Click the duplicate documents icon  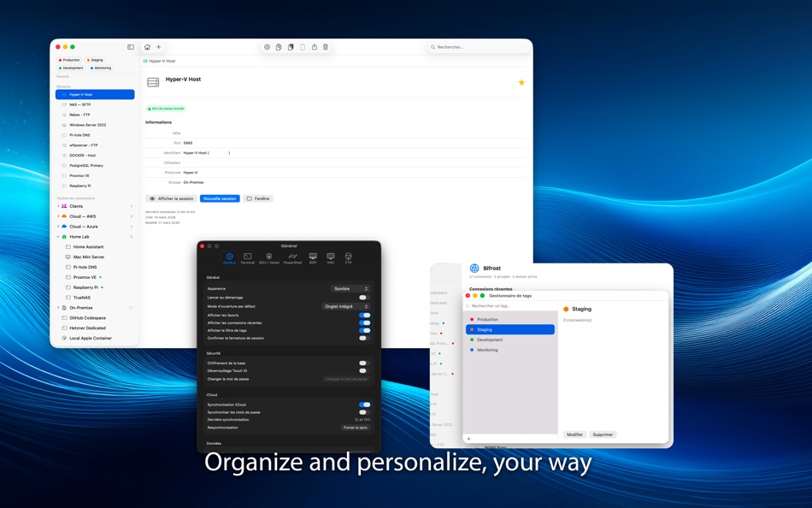tap(291, 47)
